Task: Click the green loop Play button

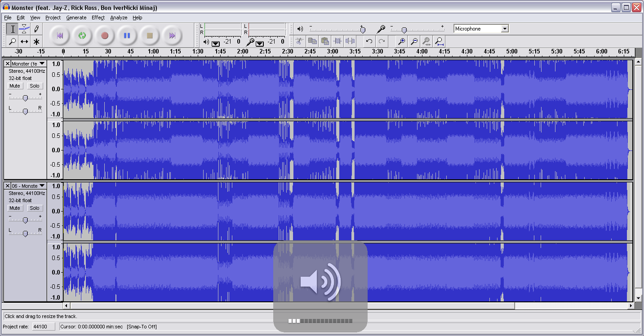Action: click(82, 35)
